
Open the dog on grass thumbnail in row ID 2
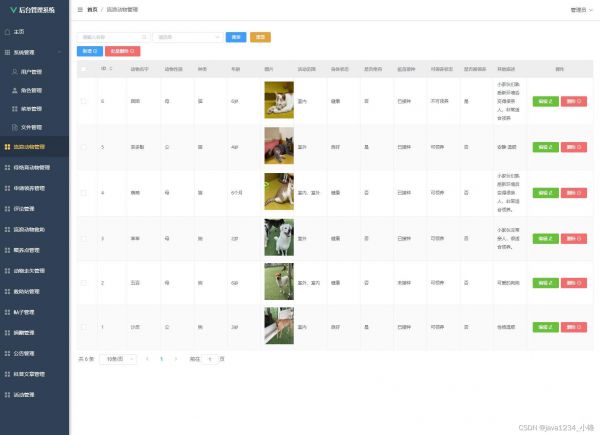coord(279,282)
